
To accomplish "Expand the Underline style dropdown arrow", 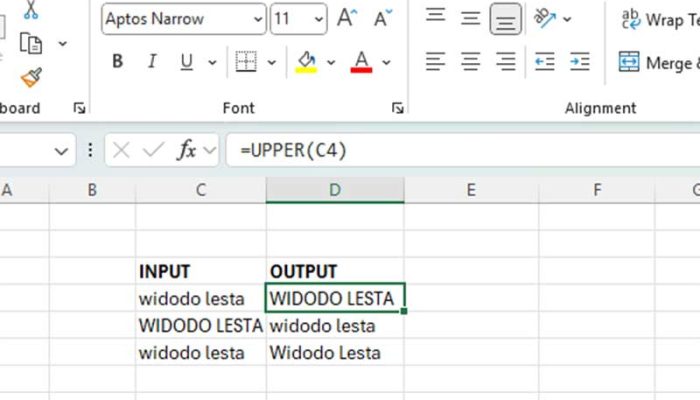I will [212, 62].
